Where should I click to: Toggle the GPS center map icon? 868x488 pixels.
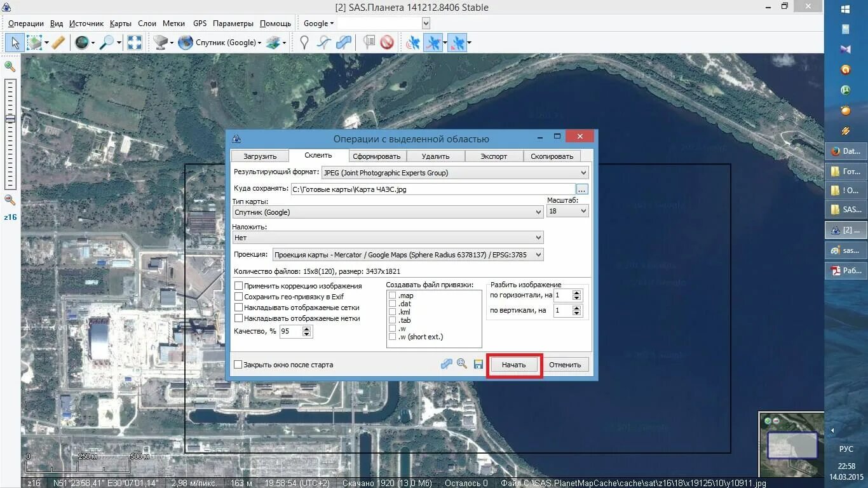point(456,43)
